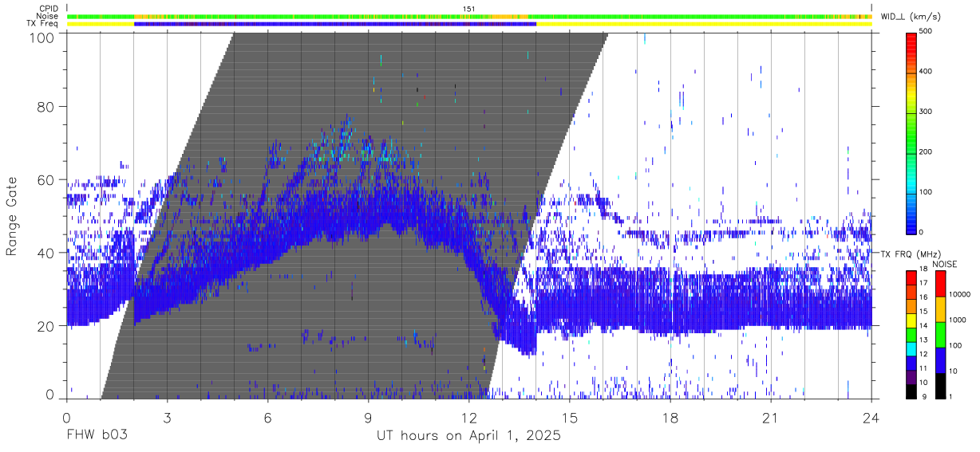Select the red 17–18 MHz TX FRQ swatch
The image size is (980, 452).
(911, 277)
